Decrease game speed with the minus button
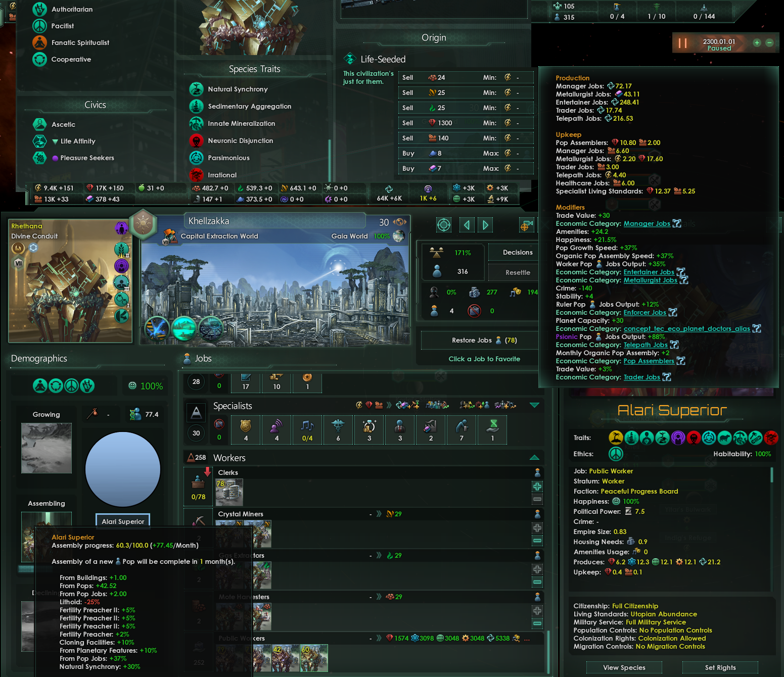The height and width of the screenshot is (677, 784). click(769, 43)
